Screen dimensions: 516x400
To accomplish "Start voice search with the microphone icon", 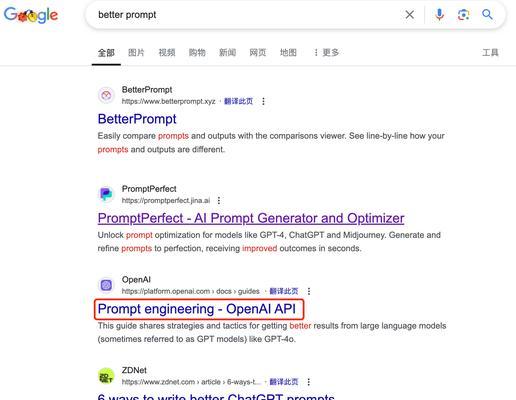I will pos(440,15).
